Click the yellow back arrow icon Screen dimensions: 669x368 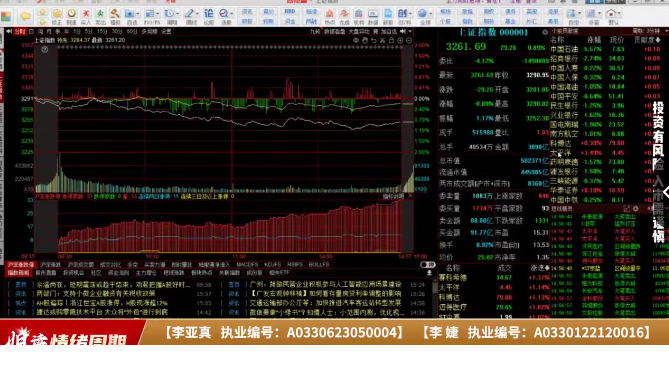pos(25,16)
